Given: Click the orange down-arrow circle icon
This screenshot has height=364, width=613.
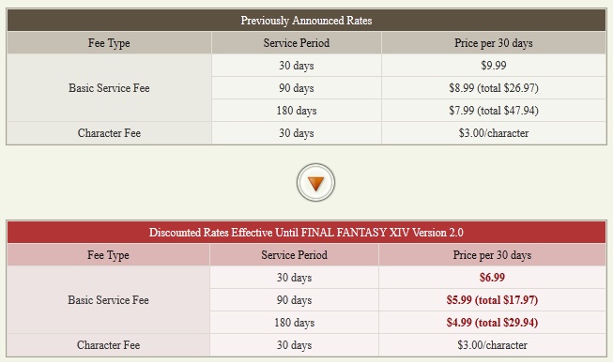Looking at the screenshot, I should pos(315,182).
